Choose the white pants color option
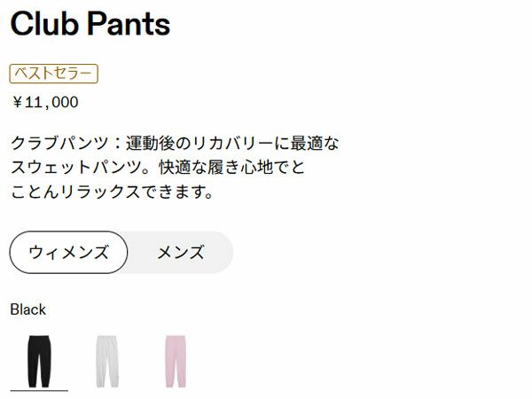This screenshot has width=532, height=399. 107,359
